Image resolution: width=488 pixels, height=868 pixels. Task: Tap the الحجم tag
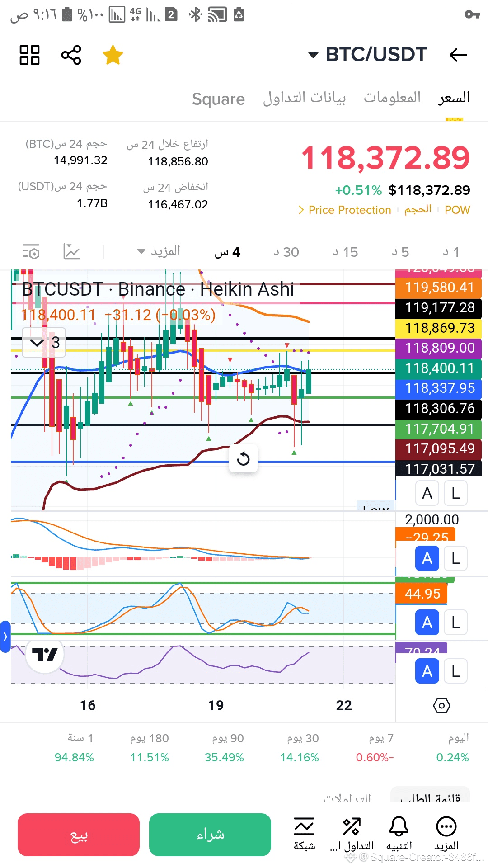click(418, 210)
